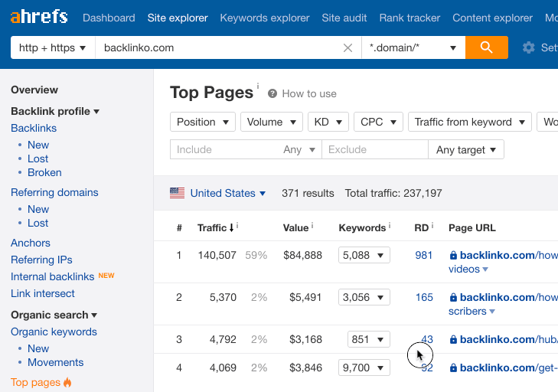Expand the 3,056 keywords dropdown
Image resolution: width=558 pixels, height=392 pixels.
tap(364, 297)
